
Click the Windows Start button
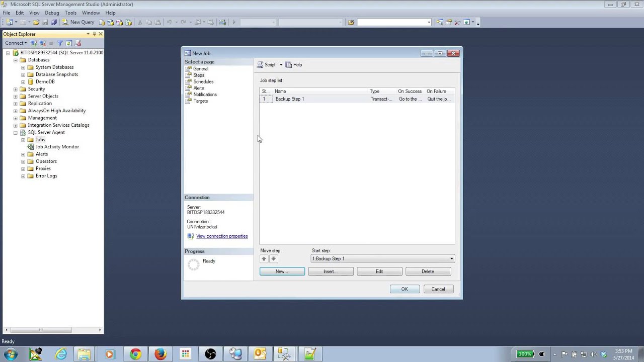(x=11, y=354)
